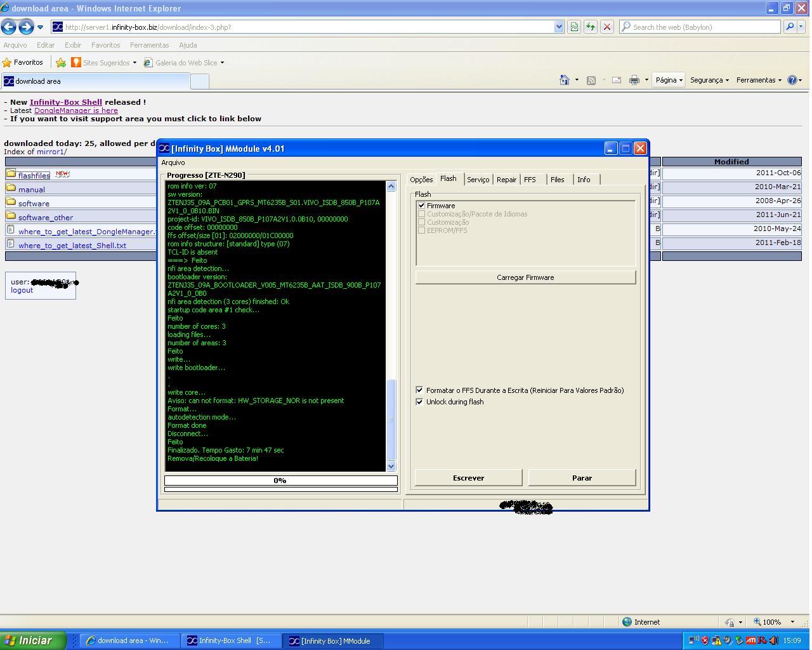Open the DongleManager is here link
Image resolution: width=812 pixels, height=650 pixels.
click(x=76, y=110)
